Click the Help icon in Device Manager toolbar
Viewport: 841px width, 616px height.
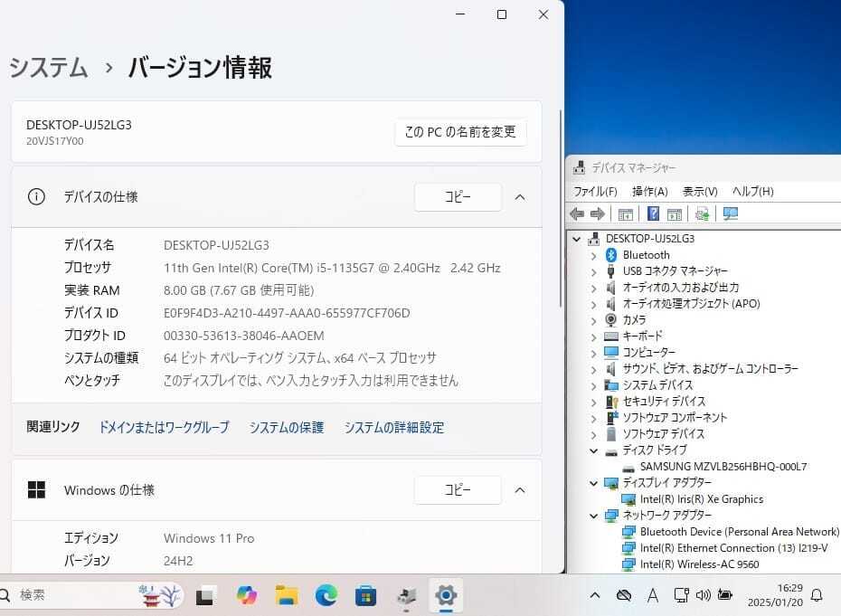653,214
